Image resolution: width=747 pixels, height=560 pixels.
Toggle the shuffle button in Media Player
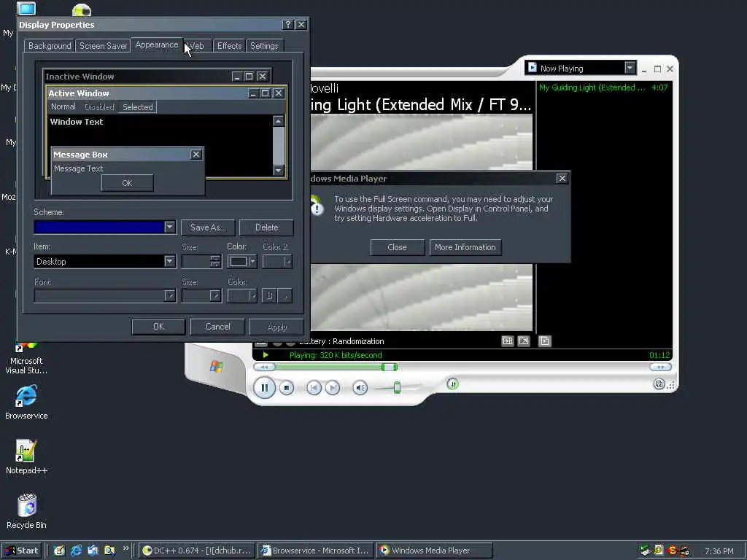click(452, 384)
